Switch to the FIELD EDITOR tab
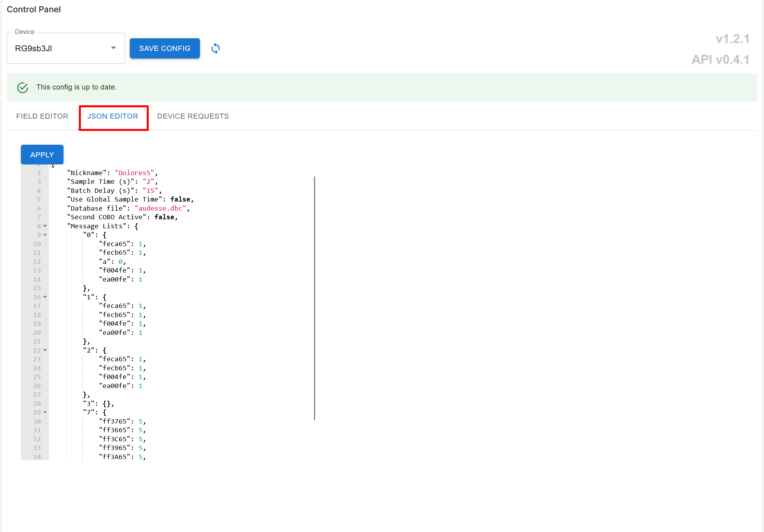 [42, 116]
